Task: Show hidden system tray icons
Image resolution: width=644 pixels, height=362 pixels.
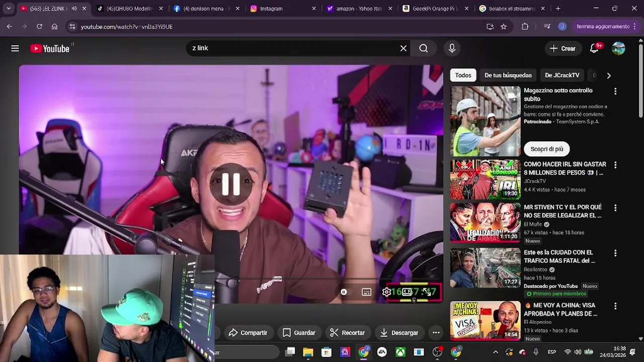Action: tap(496, 352)
